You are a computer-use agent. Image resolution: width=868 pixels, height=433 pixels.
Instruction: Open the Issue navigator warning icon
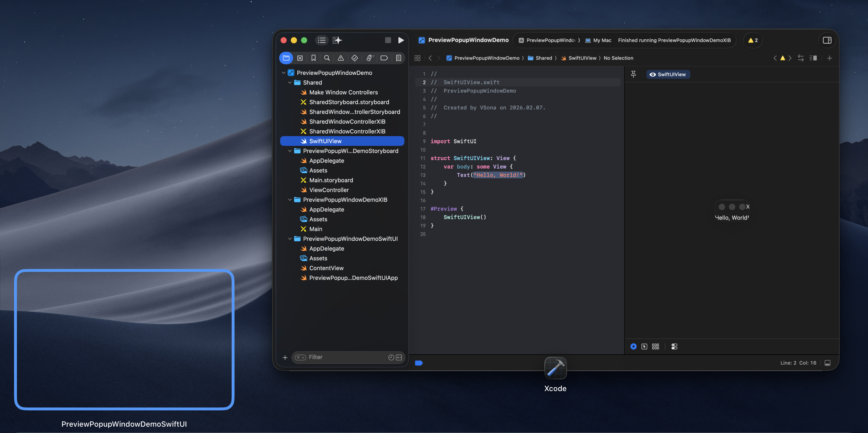341,58
